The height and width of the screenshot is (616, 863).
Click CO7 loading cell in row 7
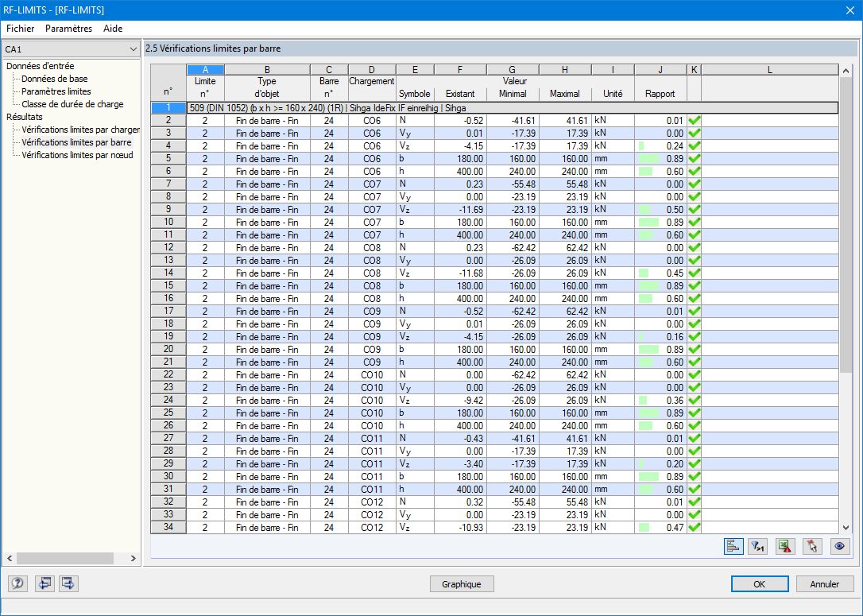coord(372,184)
